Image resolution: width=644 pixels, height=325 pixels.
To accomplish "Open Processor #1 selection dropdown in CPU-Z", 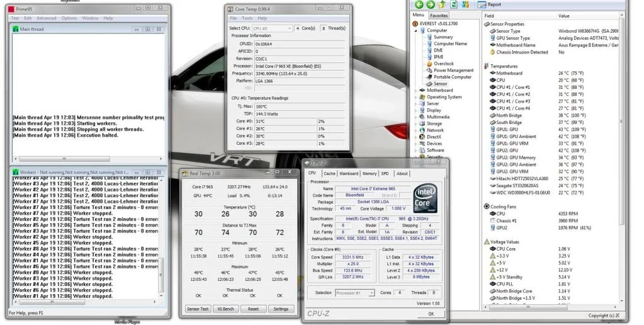I will 355,293.
